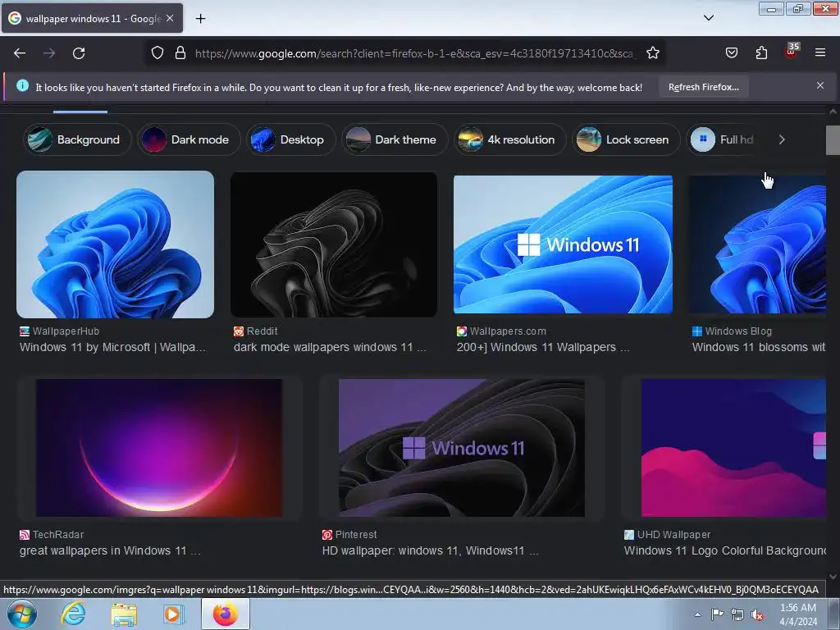
Task: Open the Windows Start menu orb
Action: 21,614
